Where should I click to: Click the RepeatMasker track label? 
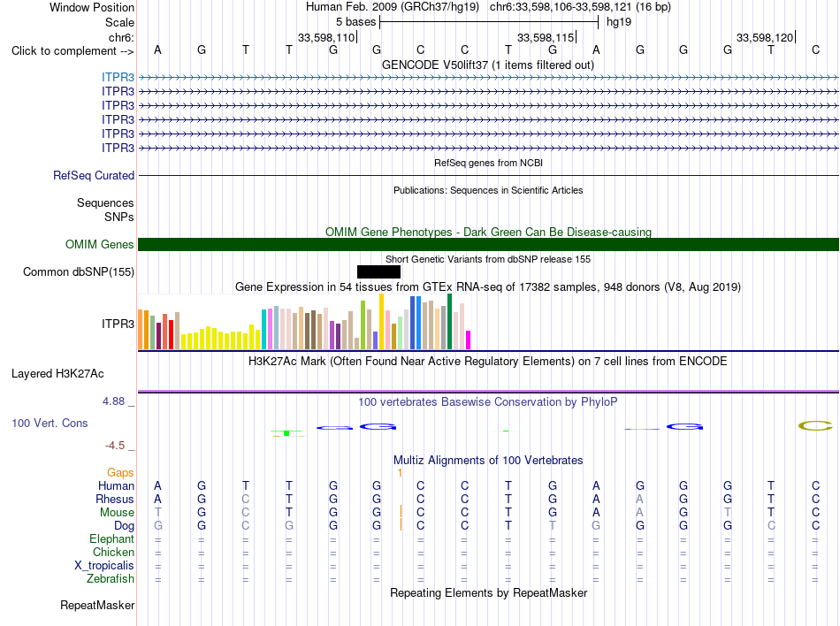pyautogui.click(x=97, y=605)
